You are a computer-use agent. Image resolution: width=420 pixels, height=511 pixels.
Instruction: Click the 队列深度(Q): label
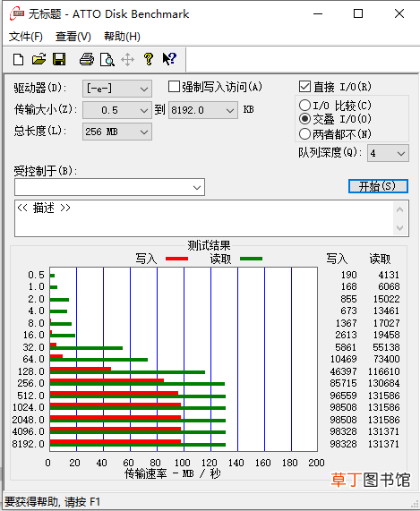click(330, 152)
